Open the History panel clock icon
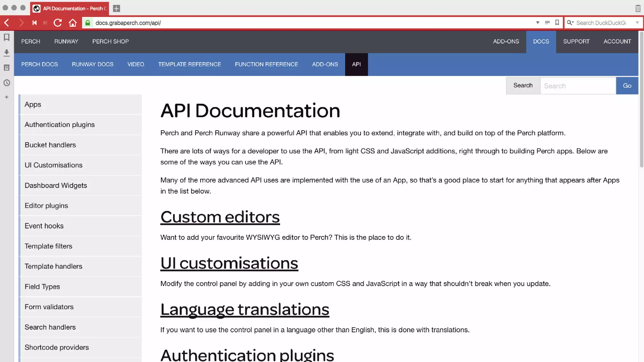The height and width of the screenshot is (362, 644). pos(7,83)
